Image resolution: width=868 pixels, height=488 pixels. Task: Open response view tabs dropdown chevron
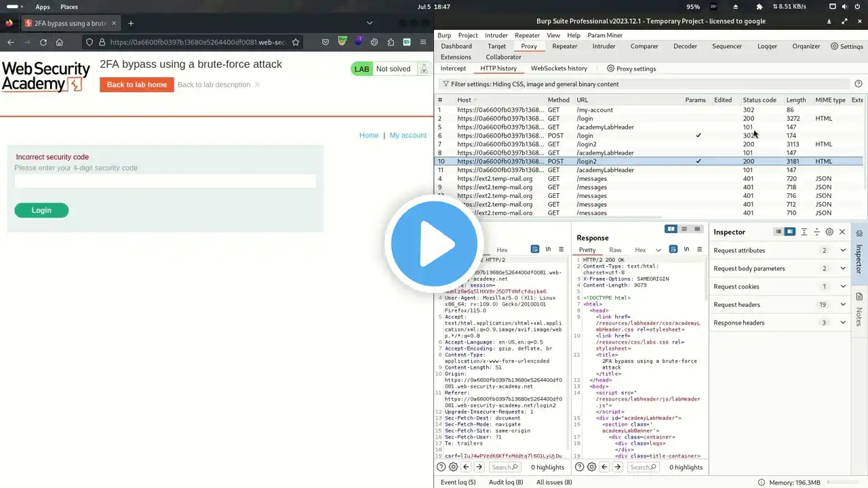[658, 250]
